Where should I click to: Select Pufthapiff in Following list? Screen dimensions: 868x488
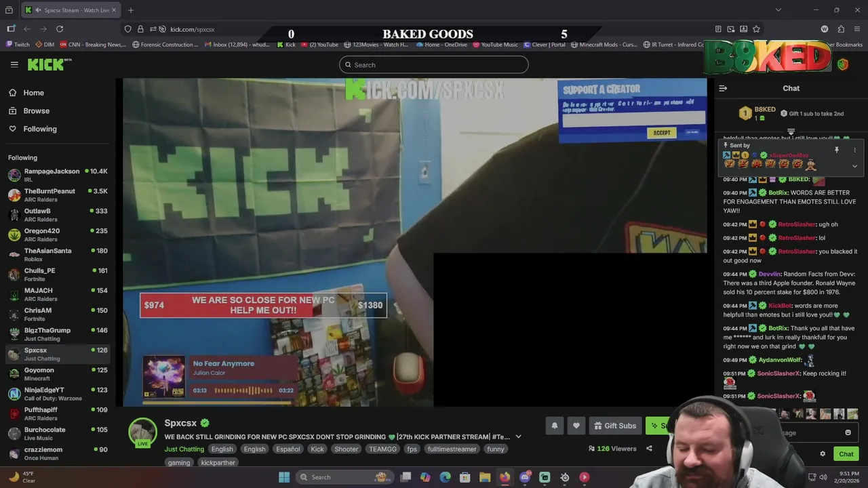pyautogui.click(x=58, y=413)
